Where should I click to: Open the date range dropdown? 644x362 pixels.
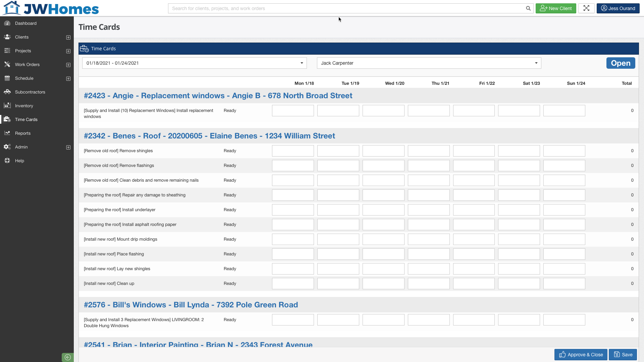[195, 63]
